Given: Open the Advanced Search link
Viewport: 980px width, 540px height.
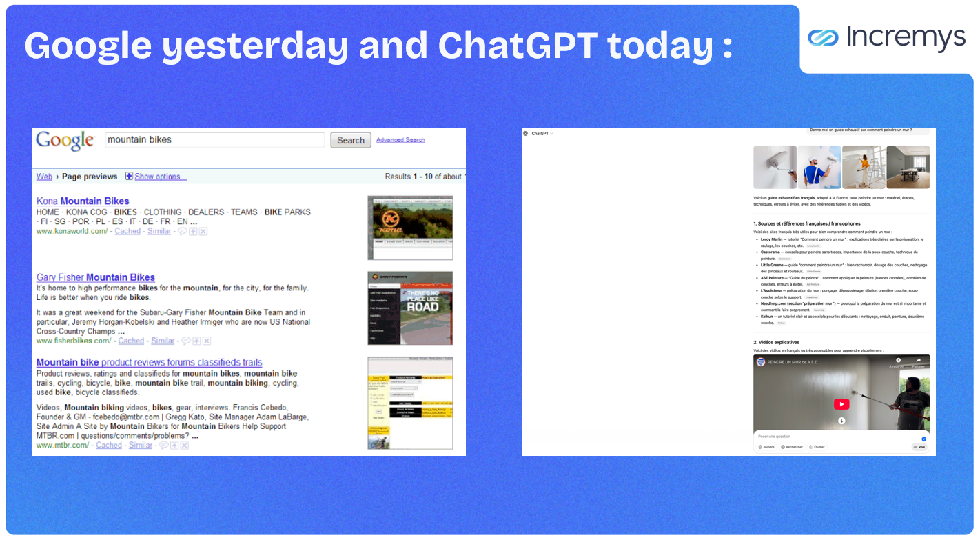Looking at the screenshot, I should tap(400, 140).
